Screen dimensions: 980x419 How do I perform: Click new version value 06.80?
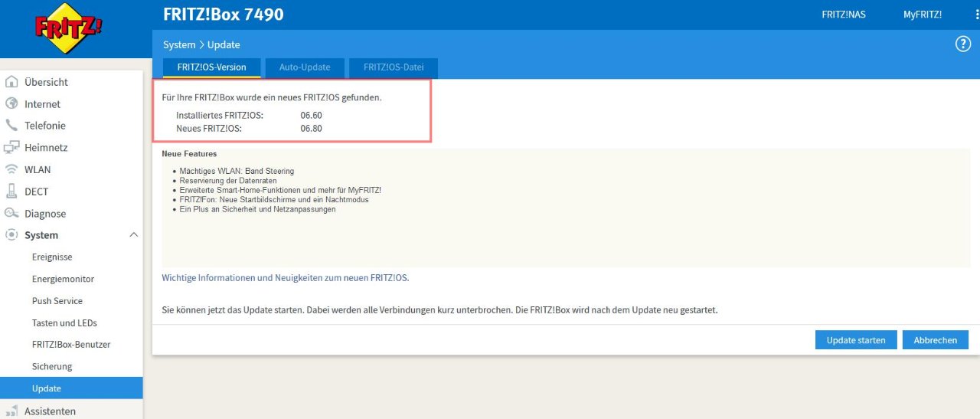(312, 129)
